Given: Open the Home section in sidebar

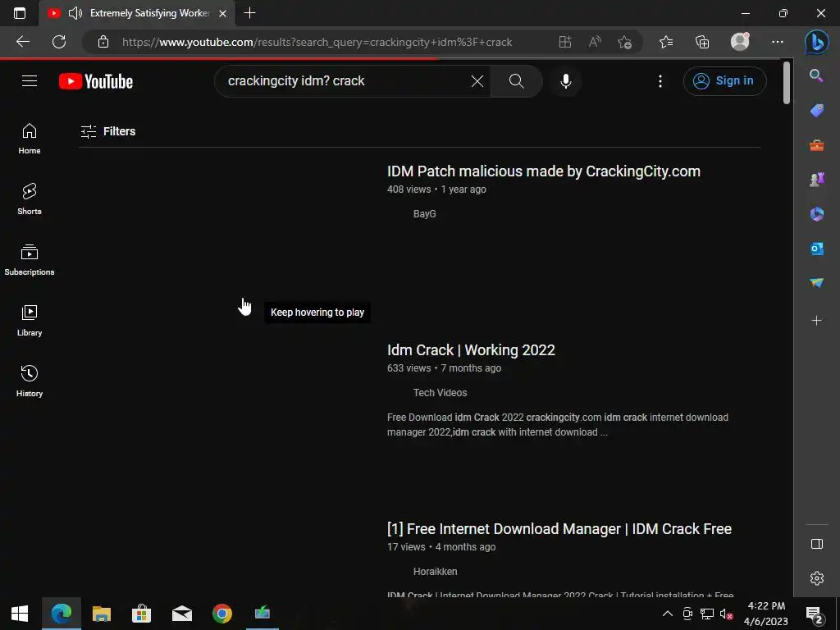Looking at the screenshot, I should click(30, 139).
